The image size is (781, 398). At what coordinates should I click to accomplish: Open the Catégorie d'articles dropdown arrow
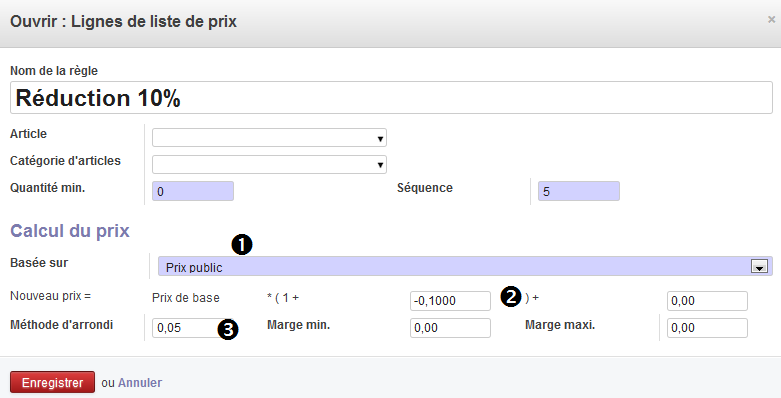(x=380, y=165)
